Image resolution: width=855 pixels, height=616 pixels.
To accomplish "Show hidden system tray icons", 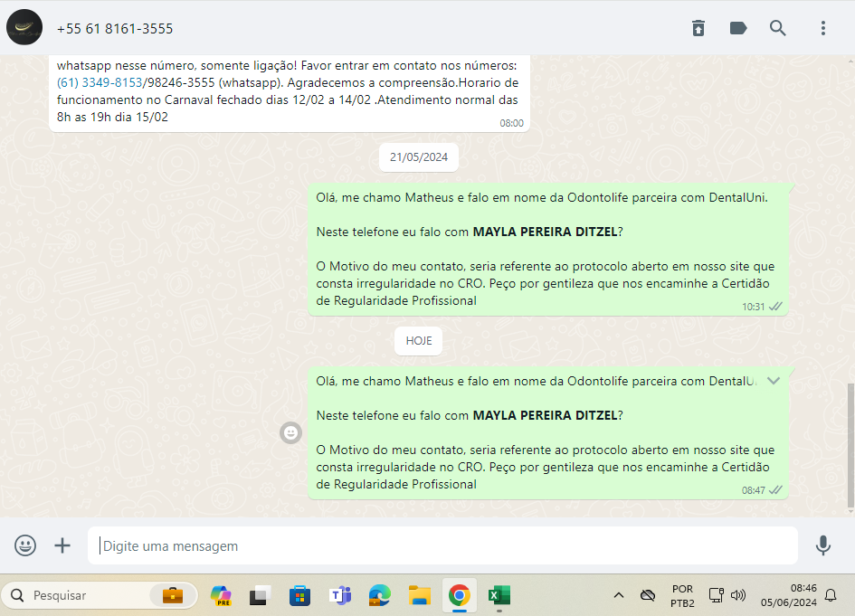I will click(x=618, y=595).
